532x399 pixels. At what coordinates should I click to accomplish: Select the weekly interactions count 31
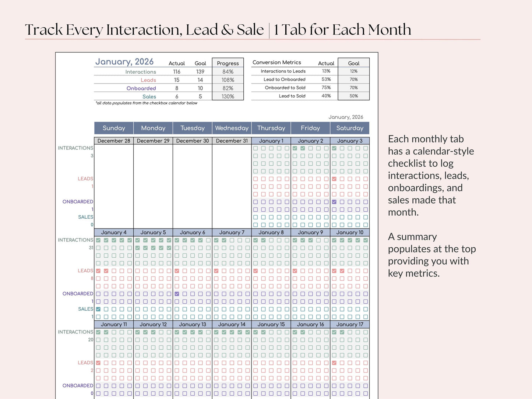pos(91,248)
